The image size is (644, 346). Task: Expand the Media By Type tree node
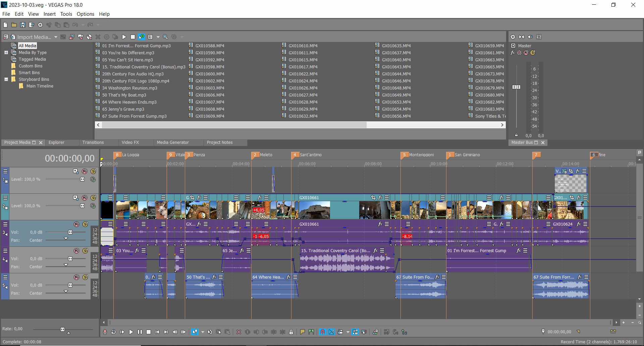(x=6, y=53)
